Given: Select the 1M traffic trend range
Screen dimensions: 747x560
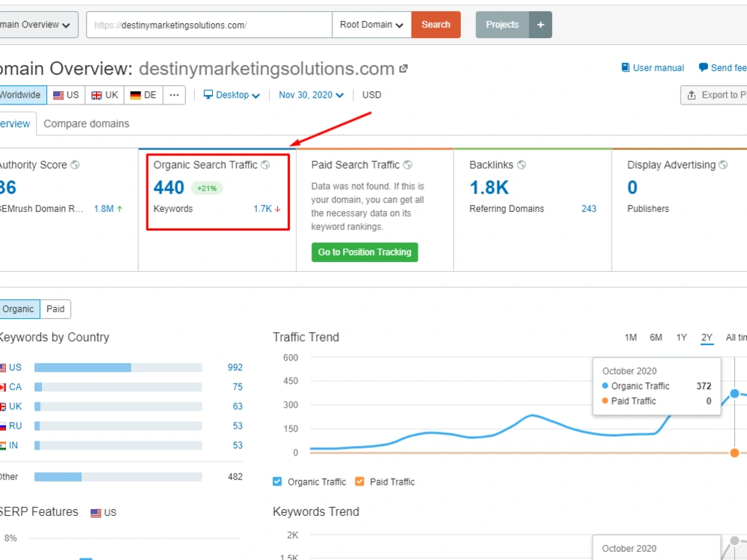Looking at the screenshot, I should tap(630, 337).
